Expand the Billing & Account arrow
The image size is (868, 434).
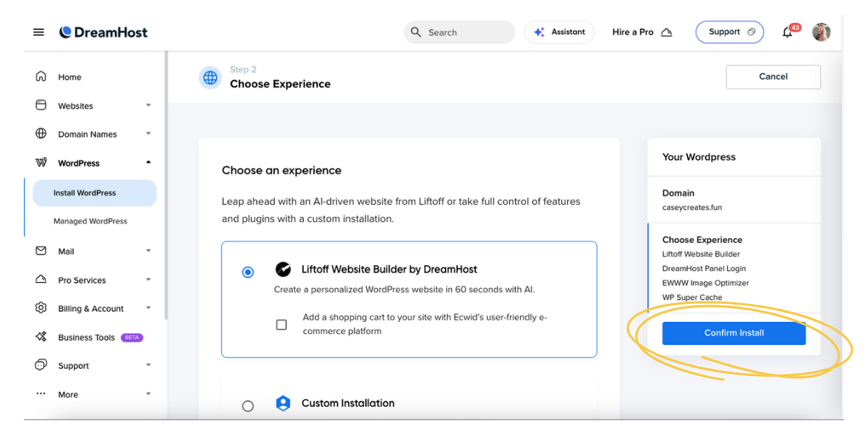148,308
